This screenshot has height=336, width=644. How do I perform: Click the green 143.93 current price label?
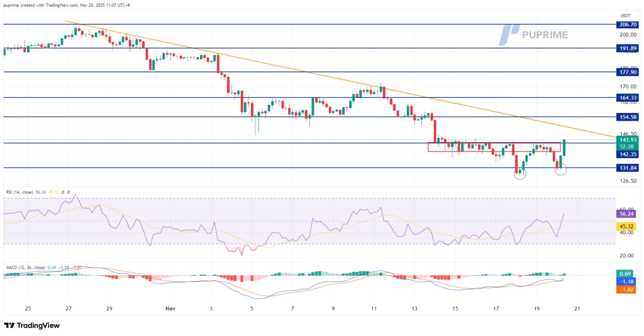(x=626, y=140)
